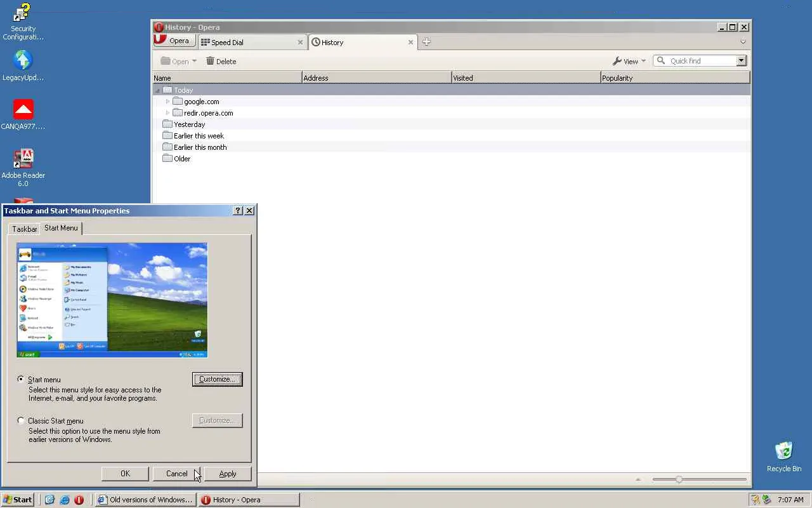Sort history by the Popularity column
This screenshot has height=508, width=812.
[675, 77]
